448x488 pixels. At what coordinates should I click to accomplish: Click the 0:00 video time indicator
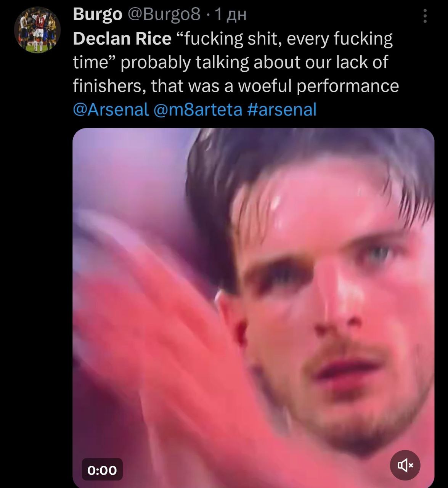[102, 470]
